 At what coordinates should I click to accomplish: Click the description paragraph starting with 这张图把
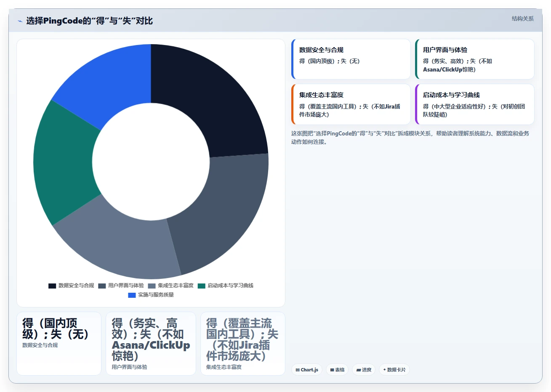(x=410, y=138)
